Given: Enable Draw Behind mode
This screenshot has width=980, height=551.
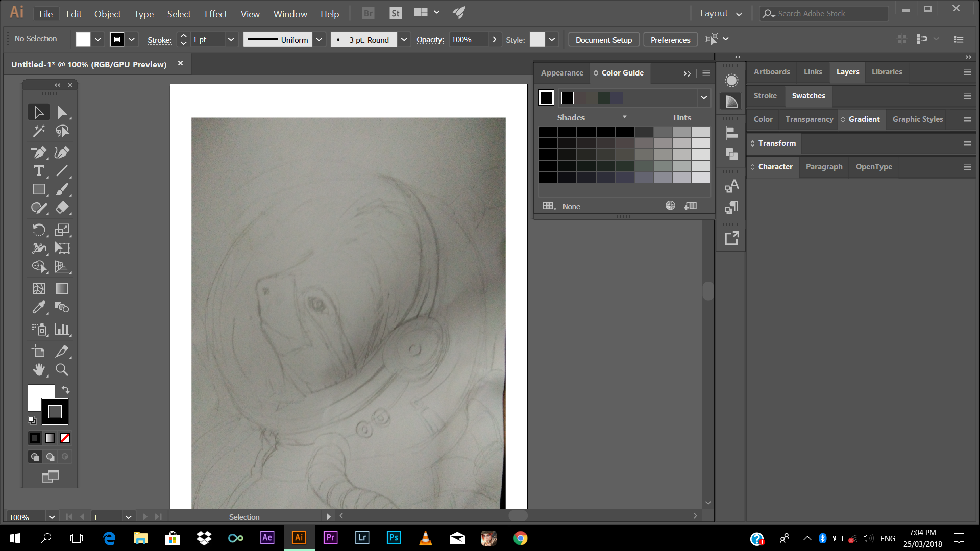Looking at the screenshot, I should coord(50,457).
